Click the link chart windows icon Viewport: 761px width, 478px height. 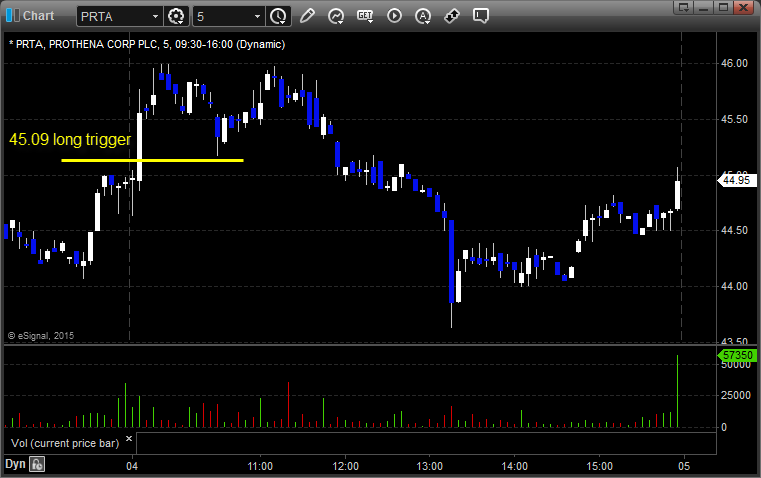point(452,16)
